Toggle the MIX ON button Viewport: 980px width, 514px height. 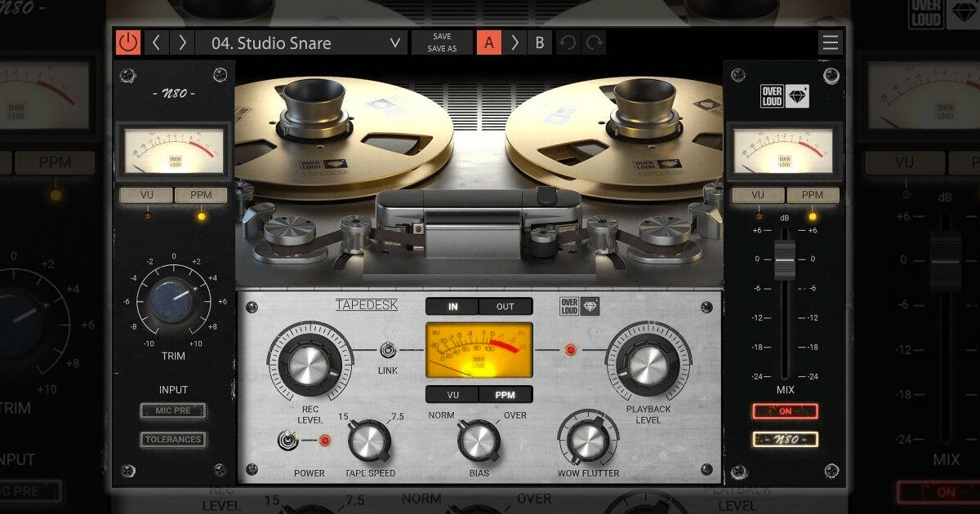(785, 411)
